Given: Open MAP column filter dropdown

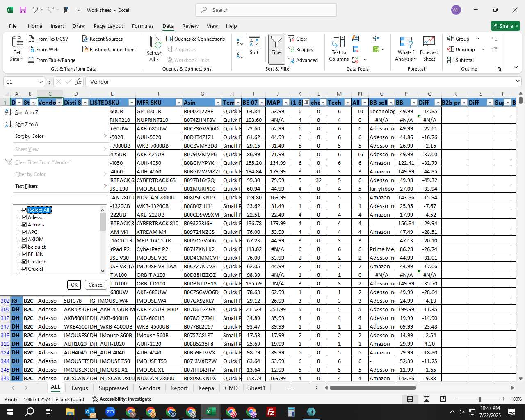Looking at the screenshot, I should pyautogui.click(x=285, y=103).
